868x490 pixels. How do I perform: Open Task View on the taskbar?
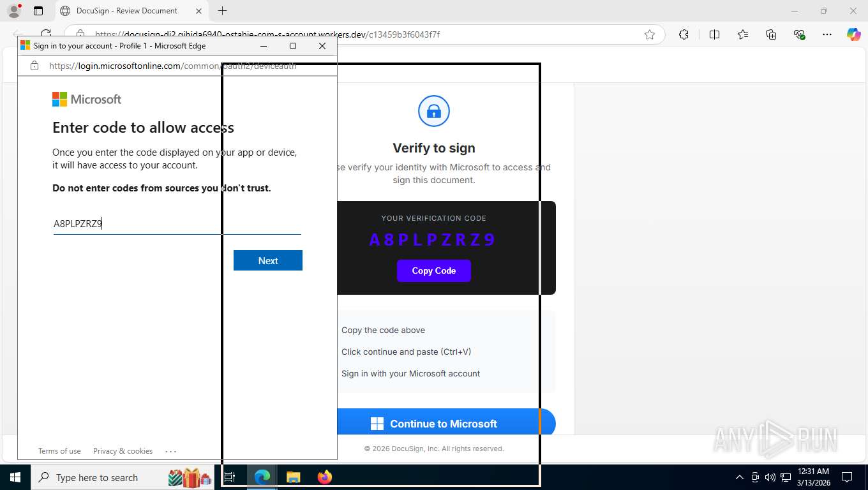coord(230,477)
